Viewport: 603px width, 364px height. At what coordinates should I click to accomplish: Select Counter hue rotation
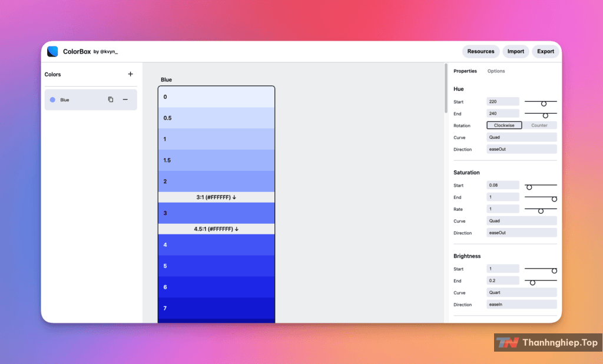(x=539, y=125)
